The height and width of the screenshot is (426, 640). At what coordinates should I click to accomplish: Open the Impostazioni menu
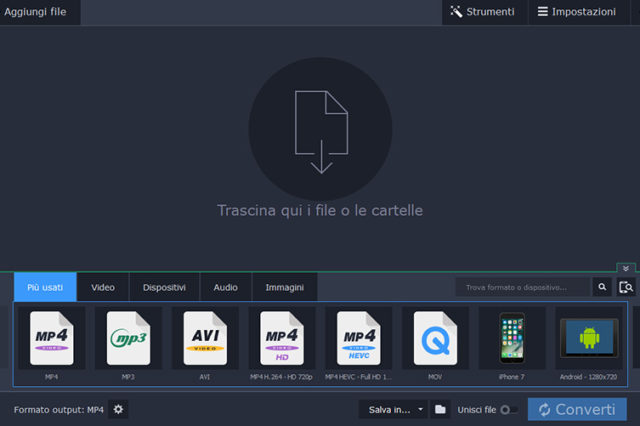[577, 12]
